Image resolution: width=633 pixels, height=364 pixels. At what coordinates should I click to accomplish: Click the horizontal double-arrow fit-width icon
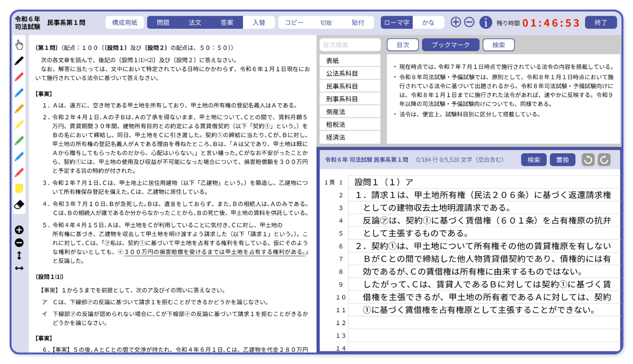coord(19,268)
